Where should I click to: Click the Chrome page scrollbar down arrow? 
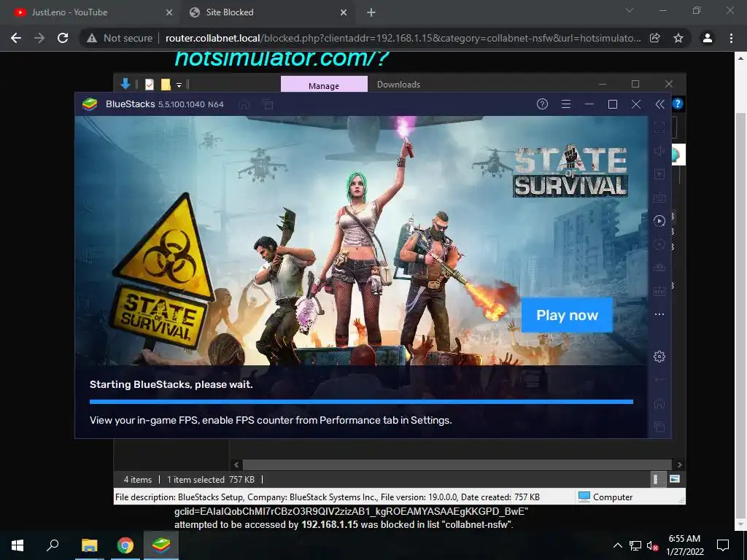pos(741,524)
